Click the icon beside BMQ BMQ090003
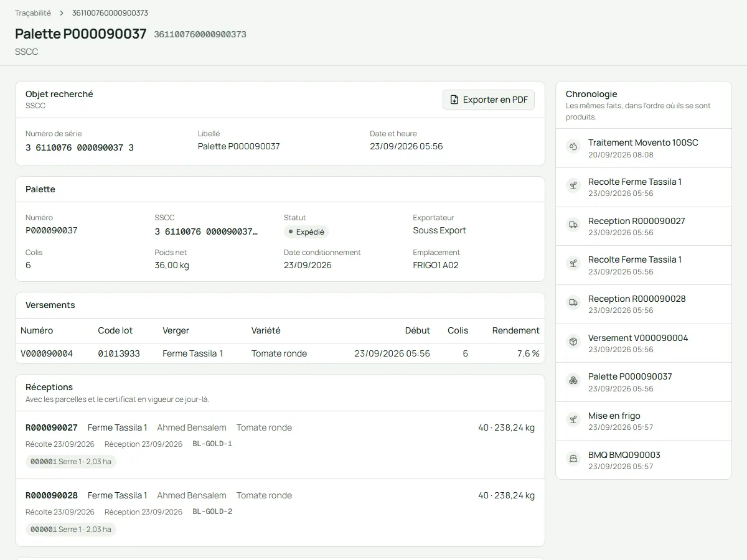This screenshot has height=560, width=747. click(x=573, y=459)
